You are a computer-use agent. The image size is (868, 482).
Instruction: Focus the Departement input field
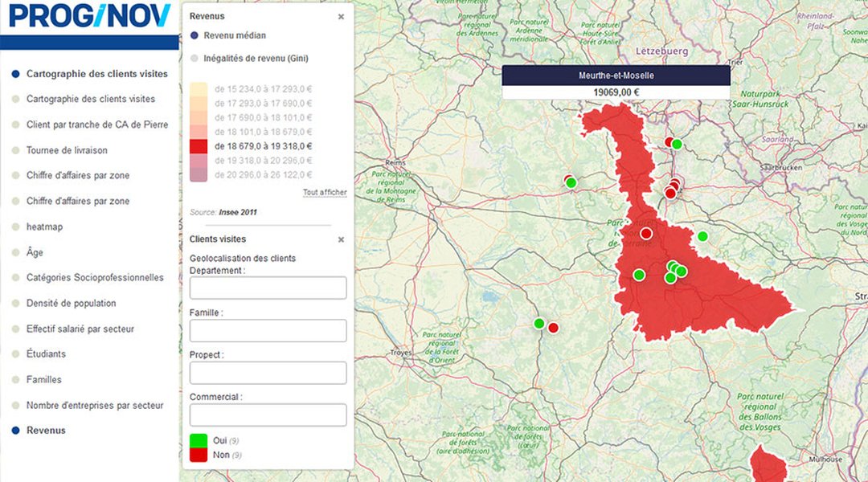tap(268, 288)
